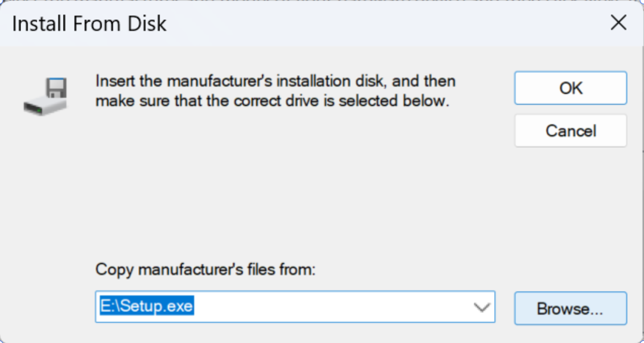This screenshot has width=644, height=343.
Task: Click the word 'Insert' in the instructions
Action: coord(111,81)
